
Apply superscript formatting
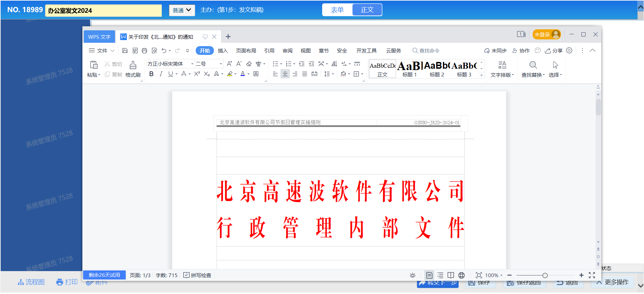tap(197, 74)
